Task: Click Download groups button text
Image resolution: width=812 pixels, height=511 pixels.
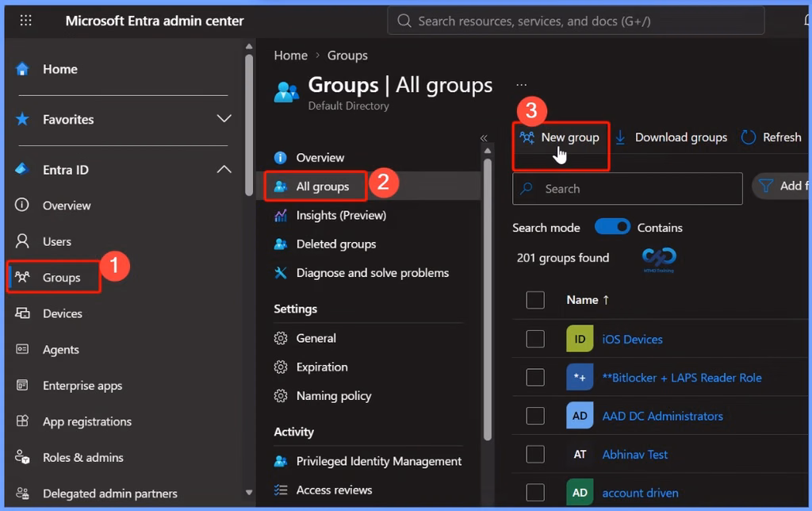Action: tap(681, 137)
